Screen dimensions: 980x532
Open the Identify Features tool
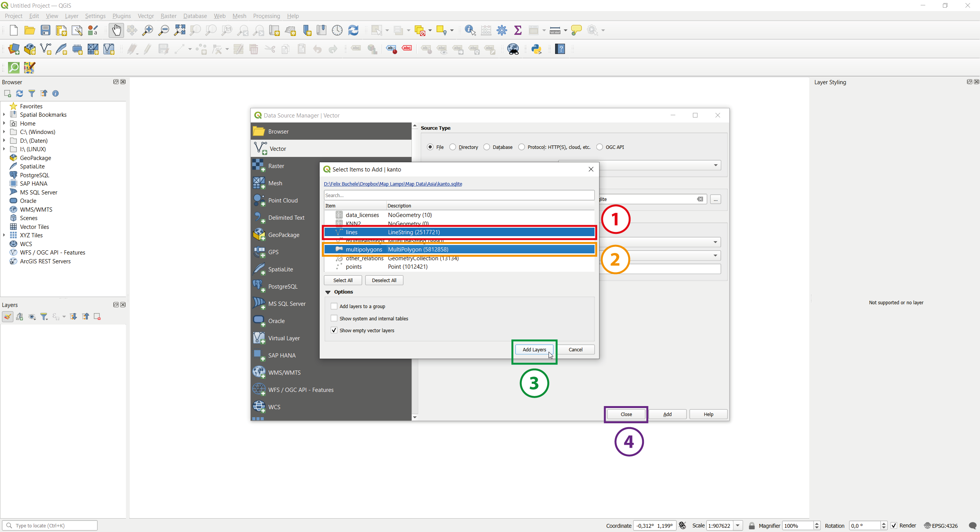470,30
